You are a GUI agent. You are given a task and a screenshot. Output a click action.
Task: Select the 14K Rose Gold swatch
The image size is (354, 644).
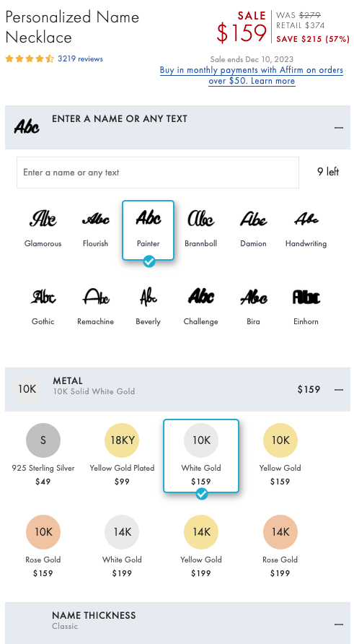[x=280, y=532]
